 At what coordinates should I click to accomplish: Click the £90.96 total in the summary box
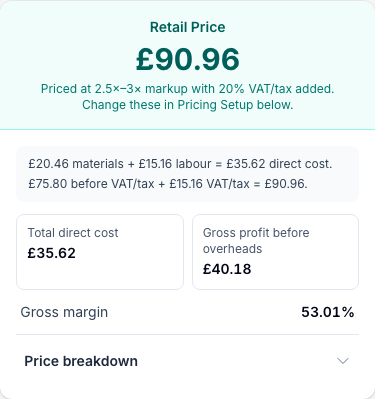(286, 184)
